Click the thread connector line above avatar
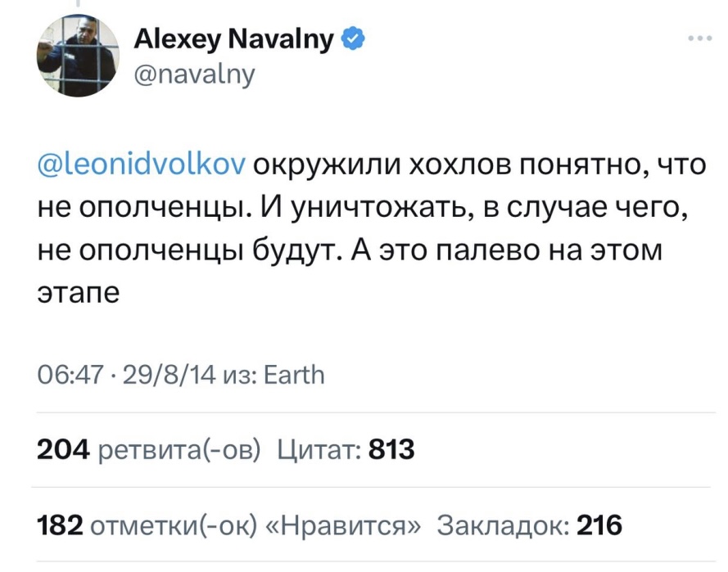The width and height of the screenshot is (728, 572). point(79,4)
